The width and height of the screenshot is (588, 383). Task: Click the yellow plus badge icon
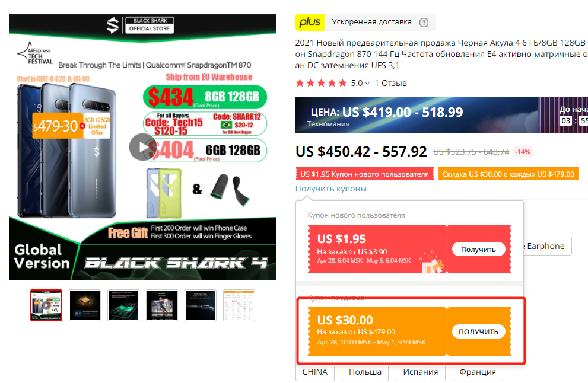[310, 22]
